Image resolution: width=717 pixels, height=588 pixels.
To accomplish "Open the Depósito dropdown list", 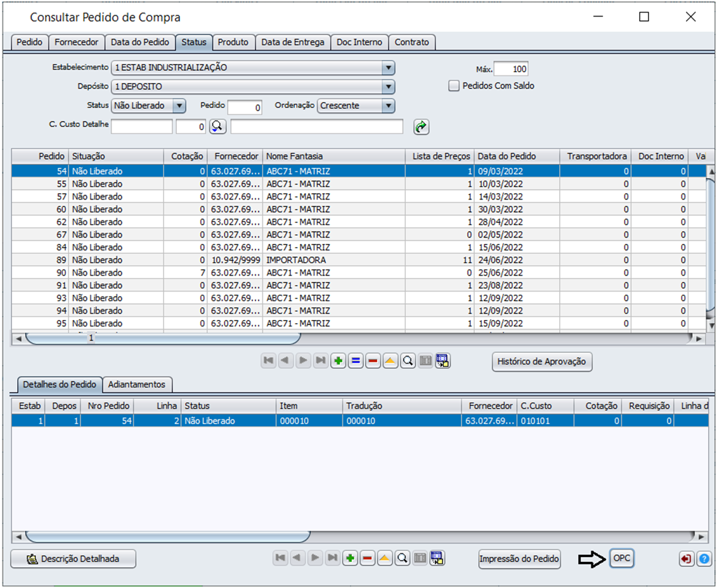I will coord(388,86).
